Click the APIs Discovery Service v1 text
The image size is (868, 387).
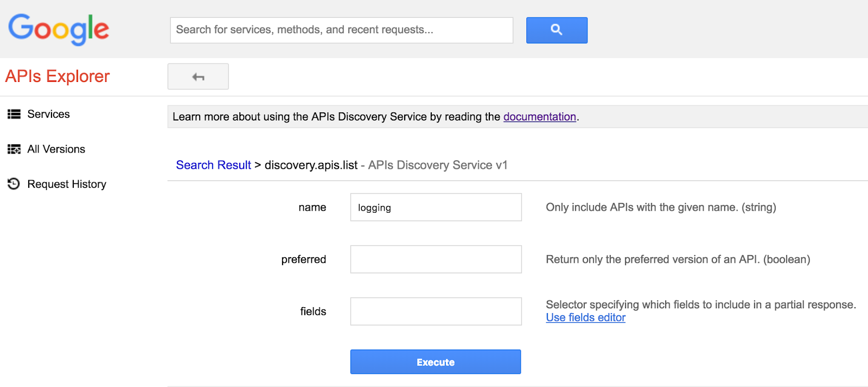(438, 165)
